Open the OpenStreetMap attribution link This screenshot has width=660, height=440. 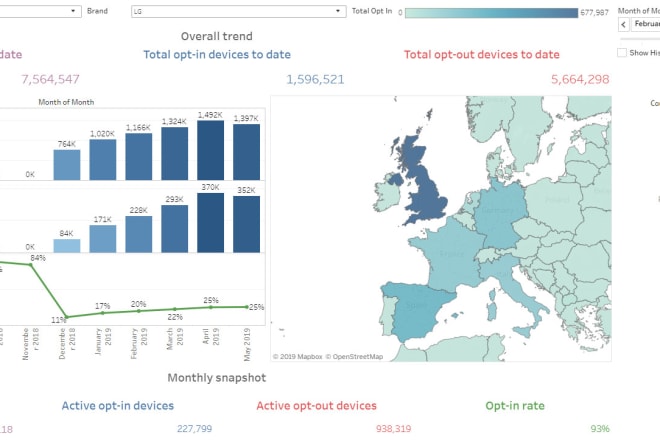354,357
